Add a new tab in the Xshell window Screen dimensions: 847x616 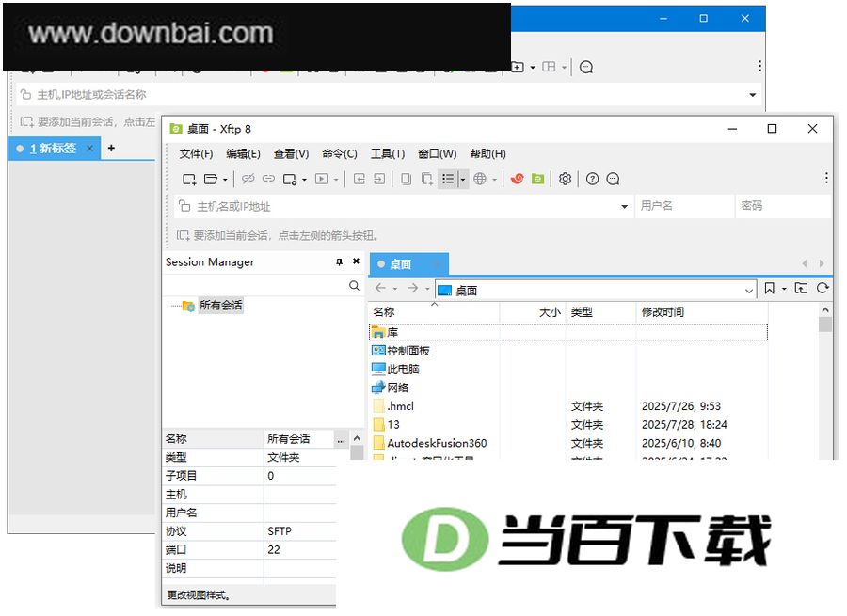click(111, 148)
